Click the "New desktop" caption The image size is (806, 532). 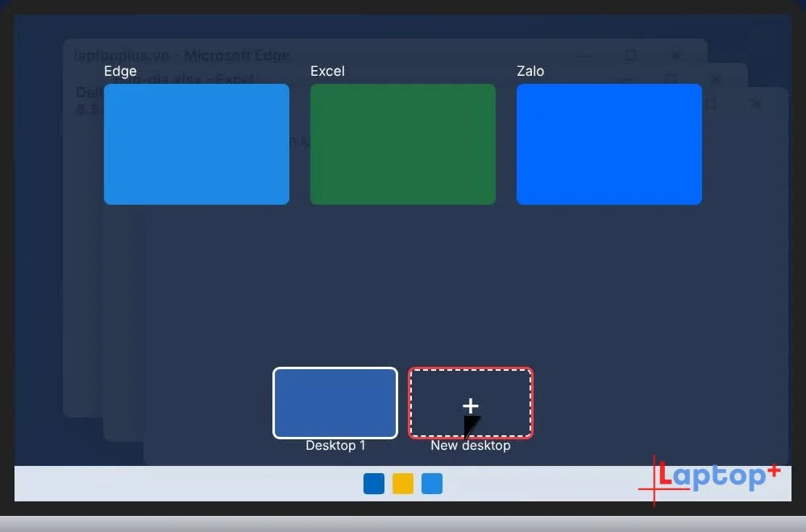471,446
